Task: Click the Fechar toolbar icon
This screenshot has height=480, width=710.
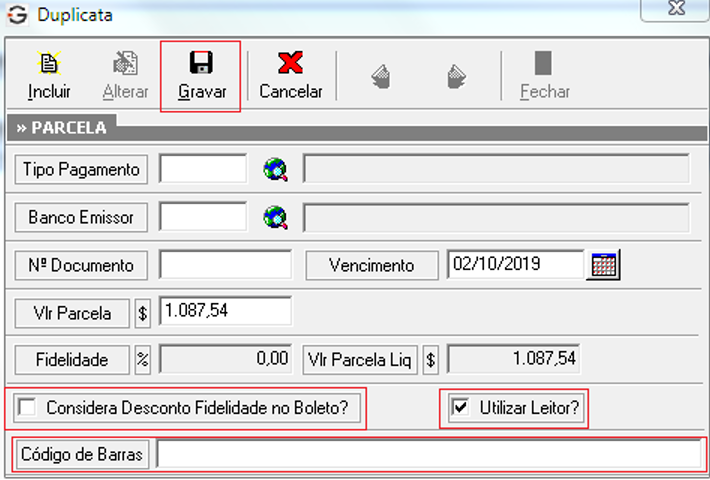Action: [x=543, y=63]
